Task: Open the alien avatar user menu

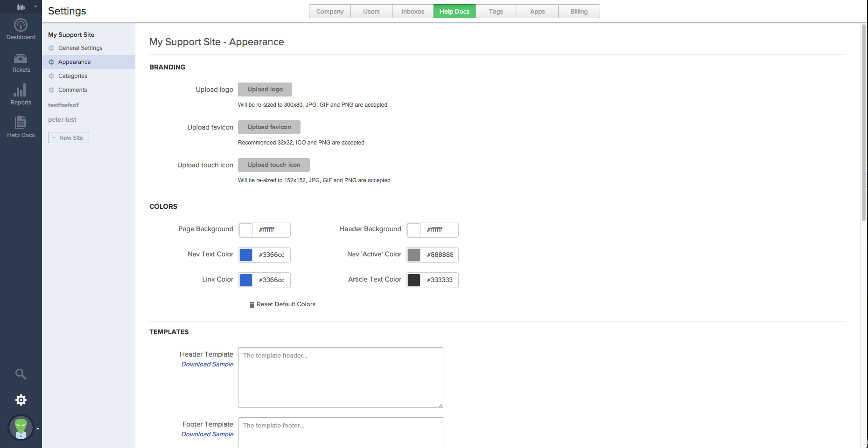Action: pyautogui.click(x=21, y=427)
